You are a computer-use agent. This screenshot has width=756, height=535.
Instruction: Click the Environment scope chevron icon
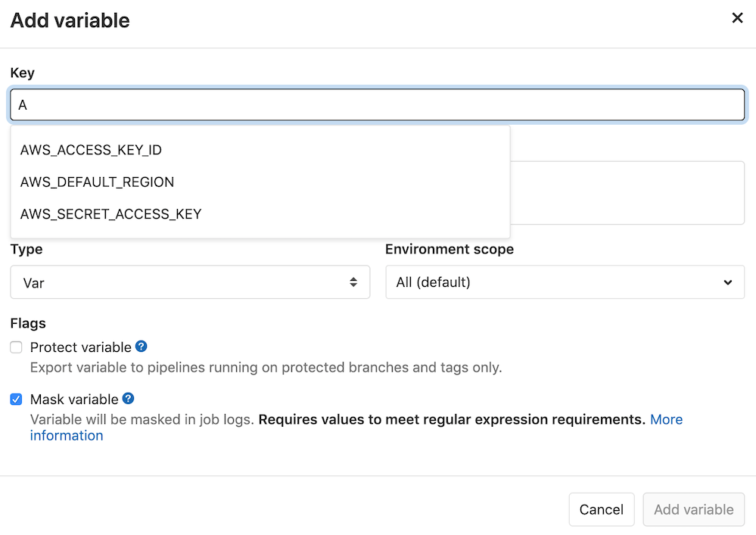click(x=727, y=281)
